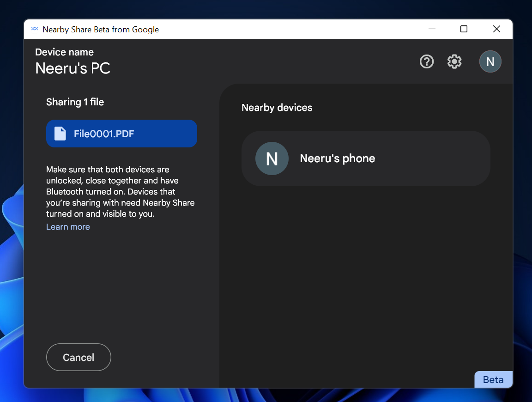Close the Nearby Share window
The image size is (532, 402).
[x=496, y=29]
